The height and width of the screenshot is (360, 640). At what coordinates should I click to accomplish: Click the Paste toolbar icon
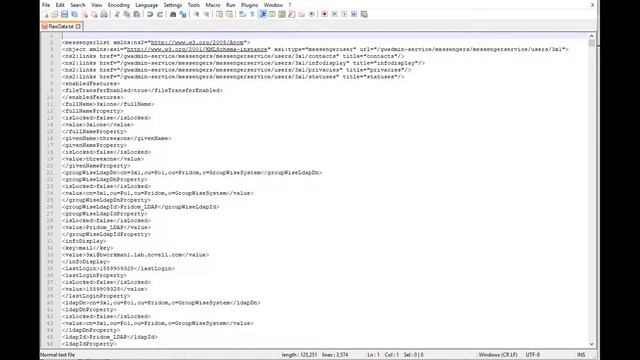coord(137,14)
